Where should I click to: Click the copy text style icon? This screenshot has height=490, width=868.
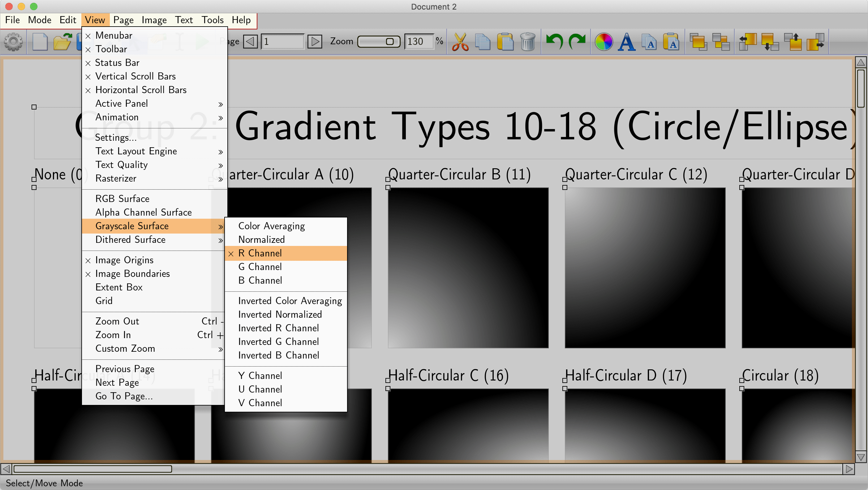tap(649, 42)
